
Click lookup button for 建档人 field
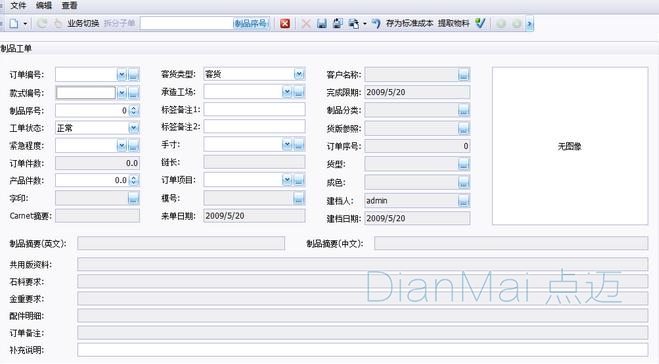pyautogui.click(x=463, y=200)
